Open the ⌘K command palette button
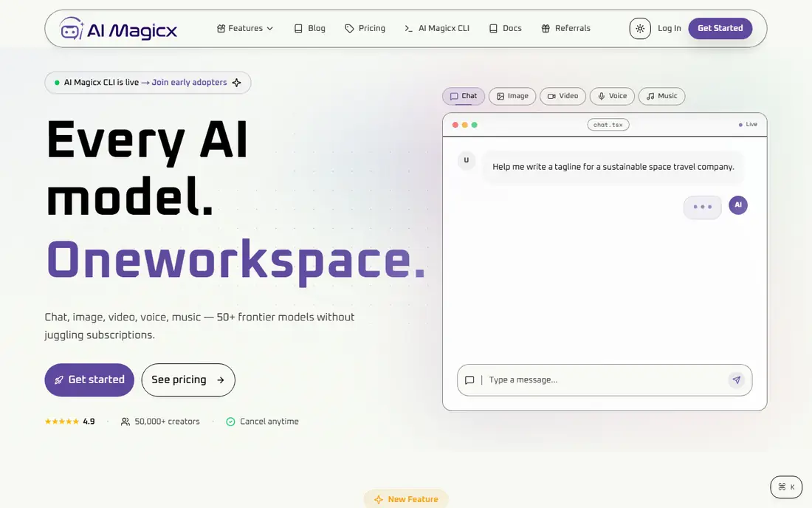The image size is (812, 508). (x=786, y=487)
